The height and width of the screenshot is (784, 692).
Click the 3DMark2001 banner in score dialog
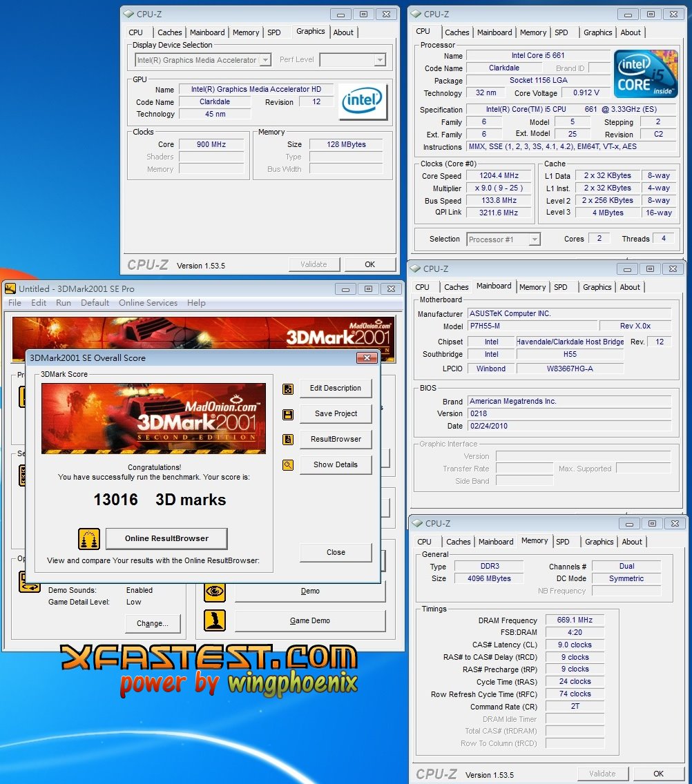153,418
